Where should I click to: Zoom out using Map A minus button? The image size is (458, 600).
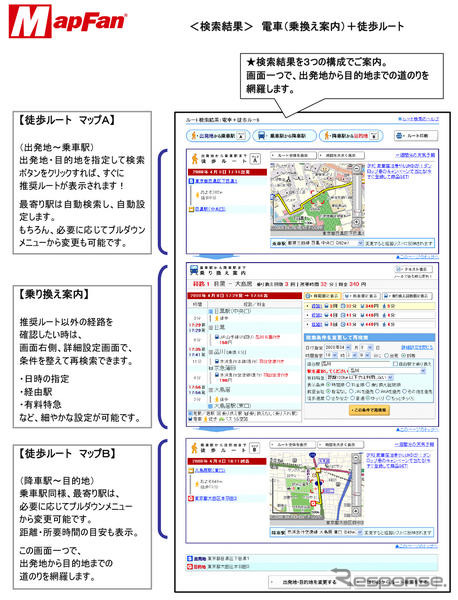tap(357, 168)
